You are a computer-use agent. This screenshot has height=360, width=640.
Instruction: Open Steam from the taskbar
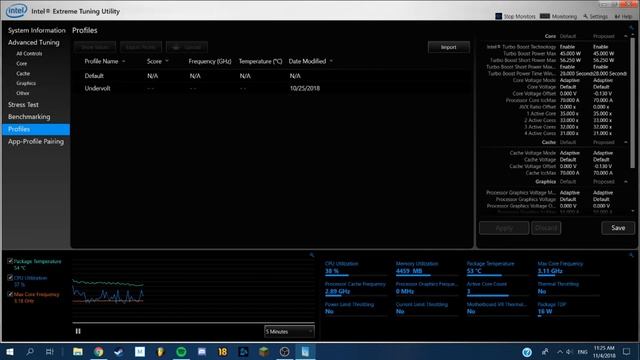point(119,351)
